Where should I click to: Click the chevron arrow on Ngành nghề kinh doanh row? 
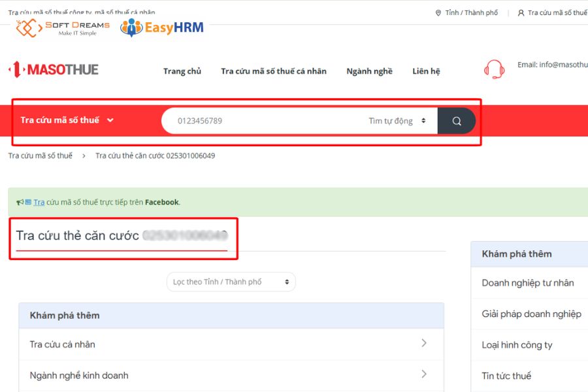click(x=424, y=374)
